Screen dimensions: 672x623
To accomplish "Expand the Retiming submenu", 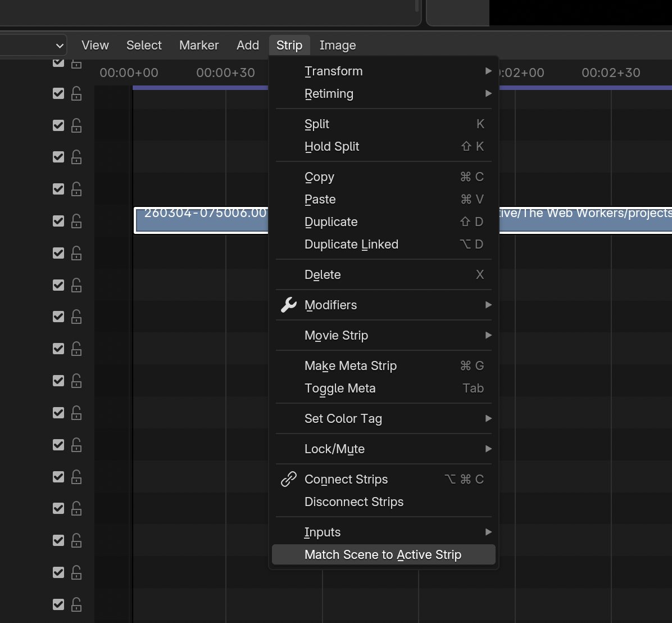I will pyautogui.click(x=384, y=93).
